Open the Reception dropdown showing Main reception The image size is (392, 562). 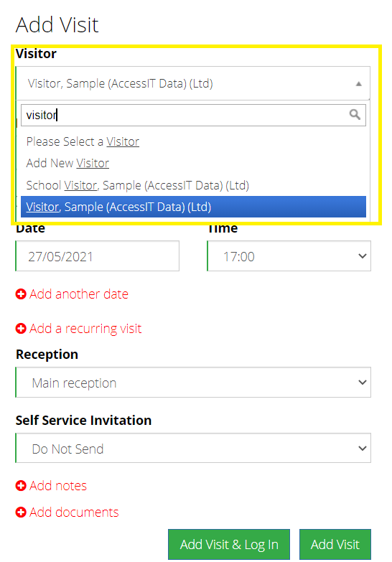pyautogui.click(x=193, y=382)
